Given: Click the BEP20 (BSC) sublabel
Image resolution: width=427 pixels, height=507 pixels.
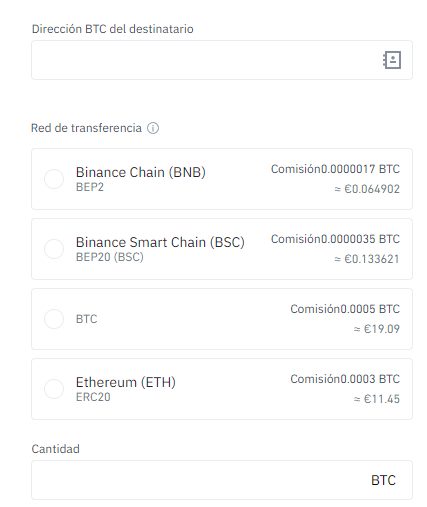Looking at the screenshot, I should pyautogui.click(x=110, y=257).
